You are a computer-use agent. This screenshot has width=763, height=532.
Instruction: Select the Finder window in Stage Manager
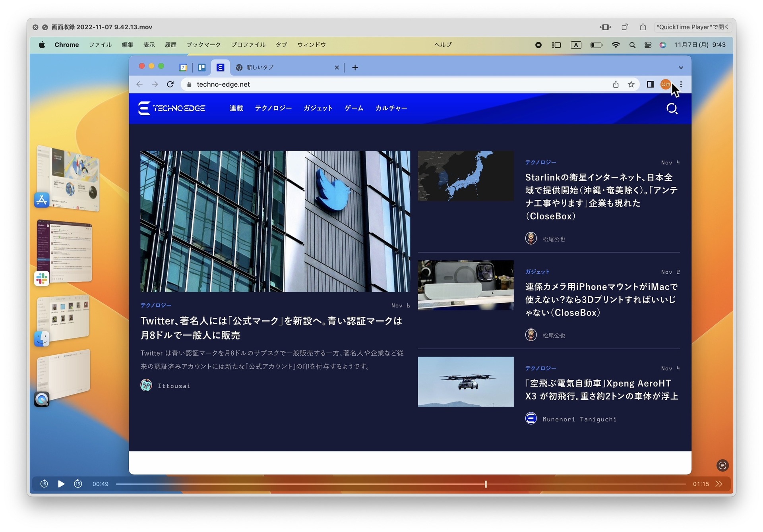coord(63,317)
